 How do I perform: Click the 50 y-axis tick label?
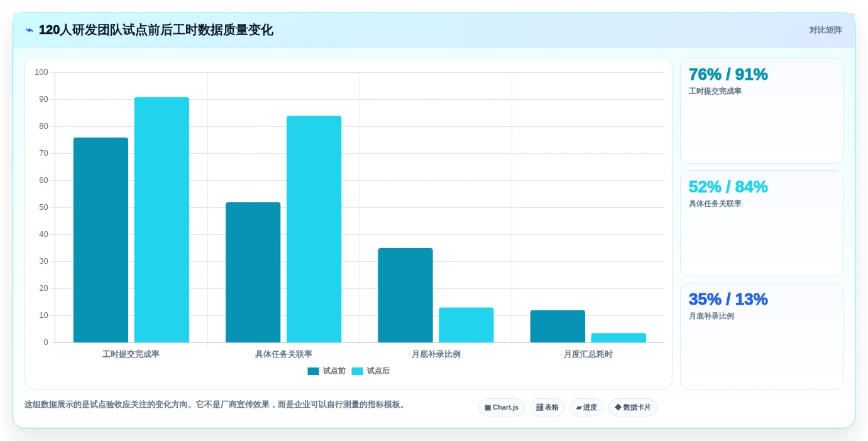click(x=44, y=207)
